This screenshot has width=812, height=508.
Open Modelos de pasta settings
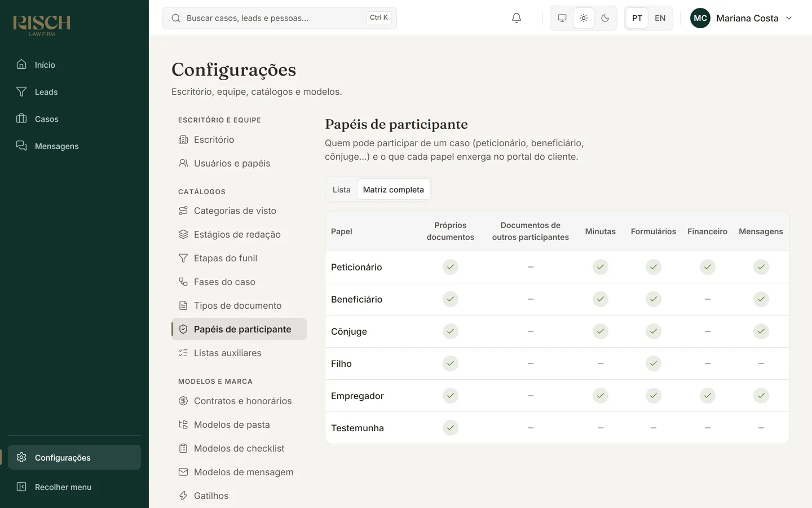coord(239,424)
